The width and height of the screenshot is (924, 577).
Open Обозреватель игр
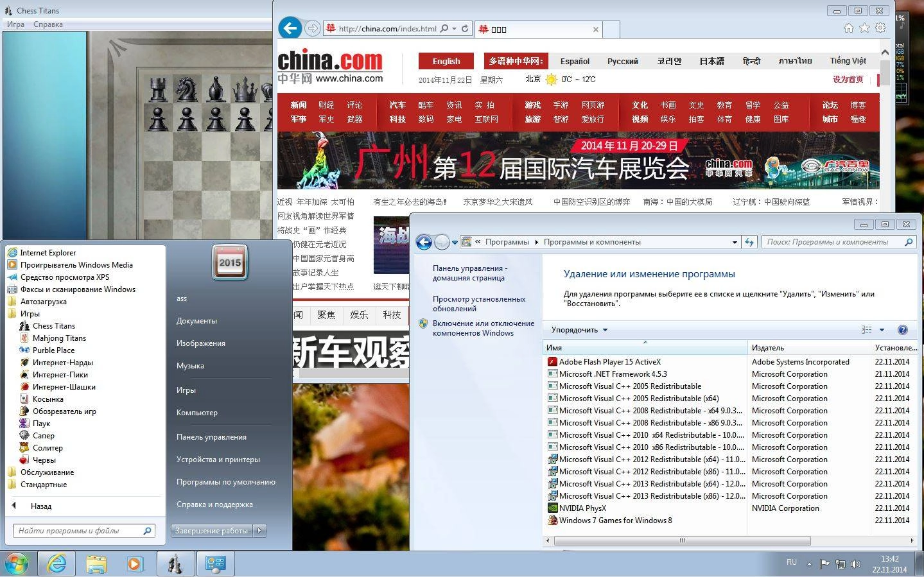(64, 411)
